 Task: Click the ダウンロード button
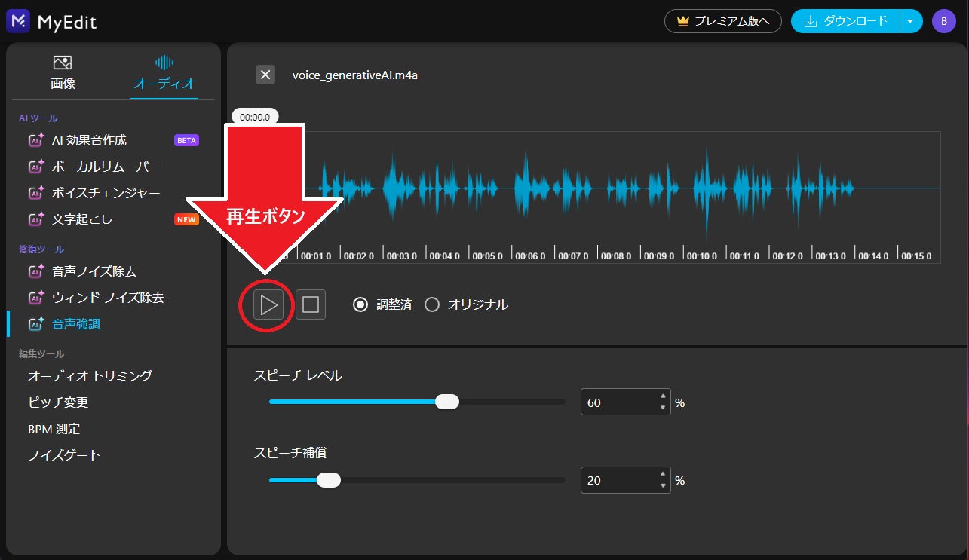(x=845, y=21)
